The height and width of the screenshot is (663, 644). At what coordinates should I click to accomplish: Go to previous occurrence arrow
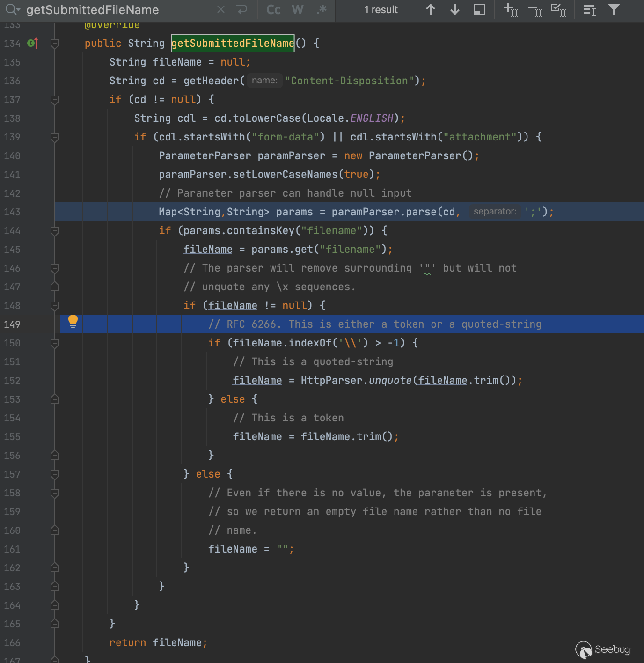(431, 10)
